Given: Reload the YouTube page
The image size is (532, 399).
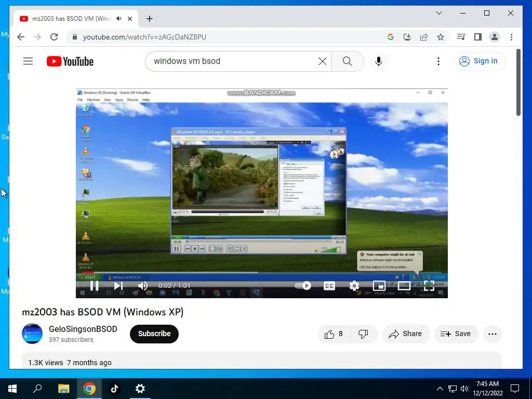Looking at the screenshot, I should [54, 37].
